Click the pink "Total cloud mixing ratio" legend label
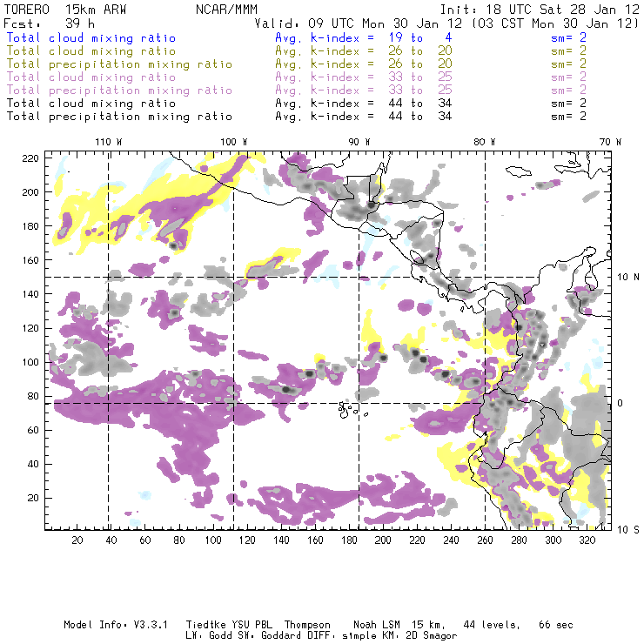The height and width of the screenshot is (644, 644). (91, 77)
